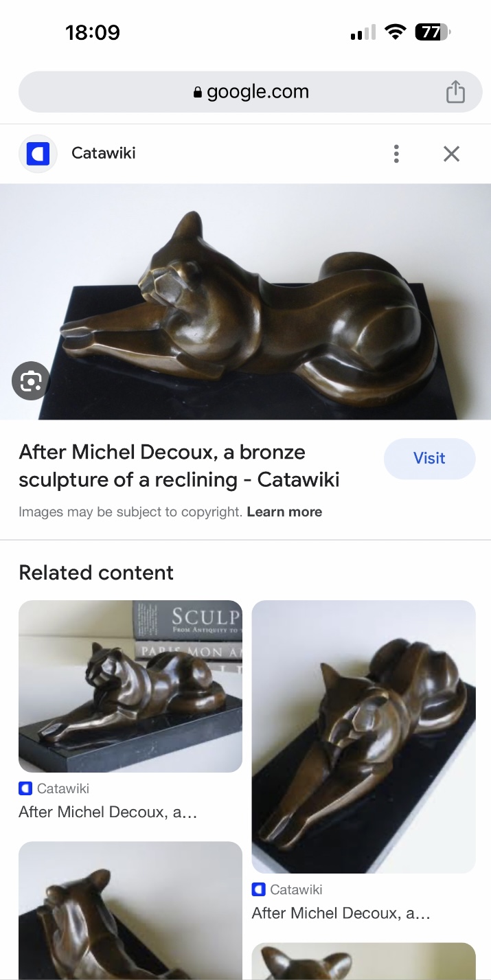
Task: Tap the Catawiki source name in header
Action: coord(104,153)
